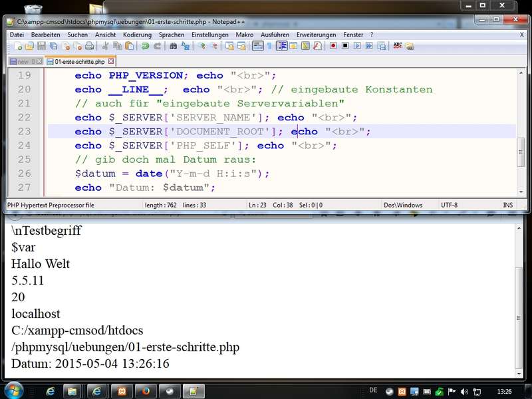Click the Undo toolbar icon
532x399 pixels.
pyautogui.click(x=145, y=46)
